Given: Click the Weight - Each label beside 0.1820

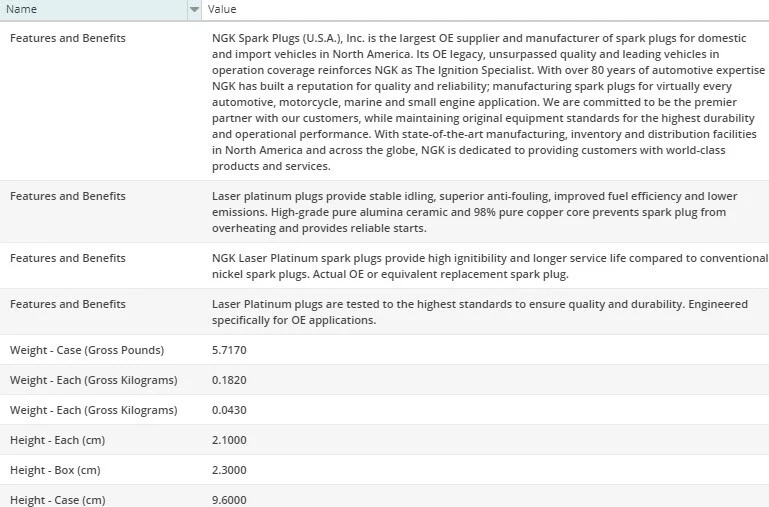Looking at the screenshot, I should click(93, 380).
